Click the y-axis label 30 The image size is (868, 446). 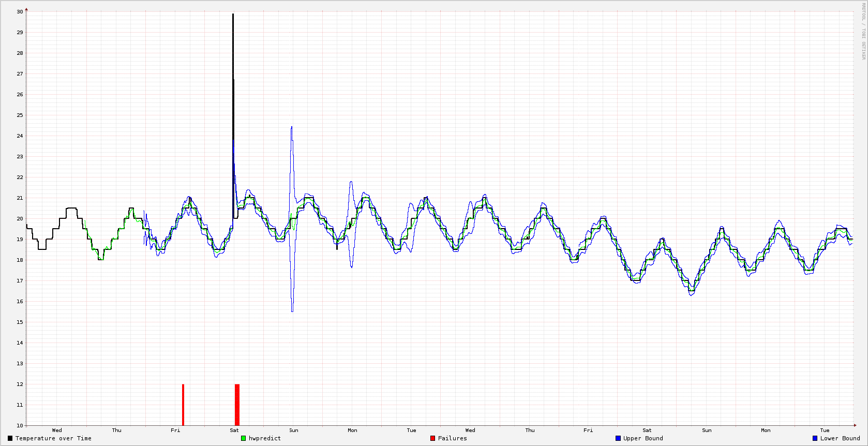20,11
